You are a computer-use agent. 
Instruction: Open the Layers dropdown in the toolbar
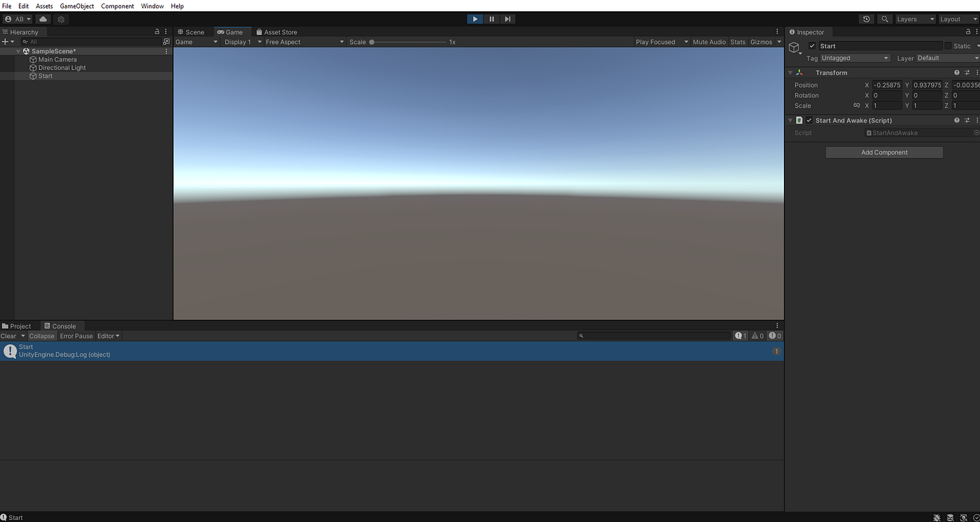tap(916, 19)
